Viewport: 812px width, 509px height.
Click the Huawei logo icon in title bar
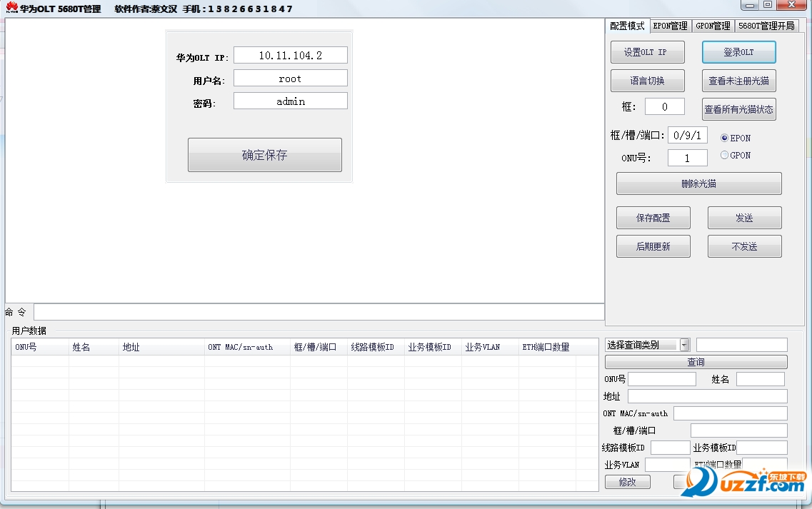(x=11, y=7)
